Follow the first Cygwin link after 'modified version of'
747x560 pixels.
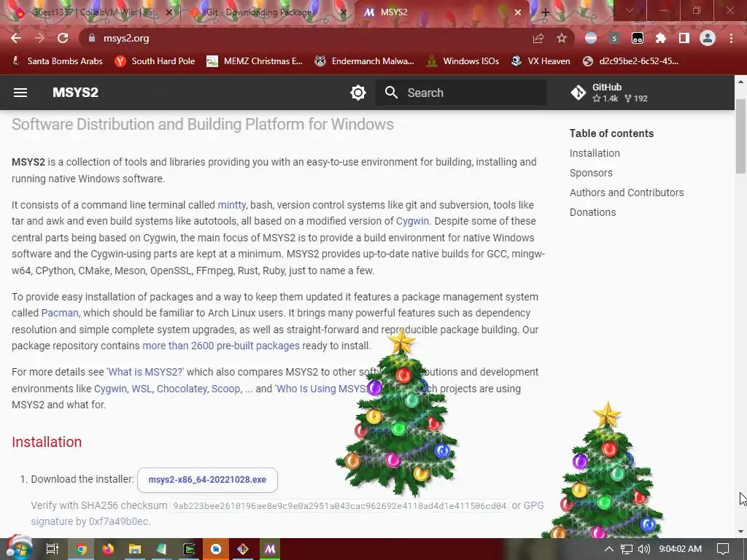click(x=413, y=222)
